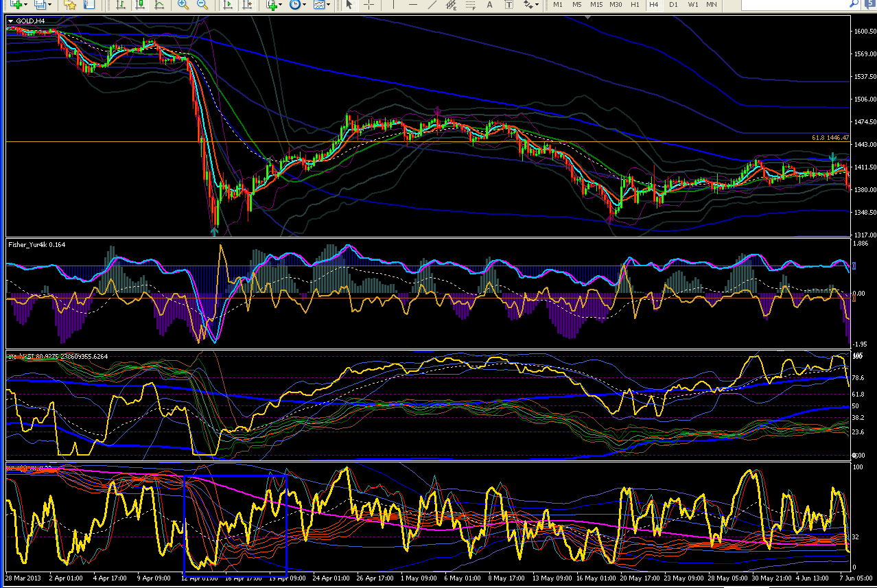The height and width of the screenshot is (588, 877).
Task: Expand the Profiles dropdown arrow
Action: point(50,5)
